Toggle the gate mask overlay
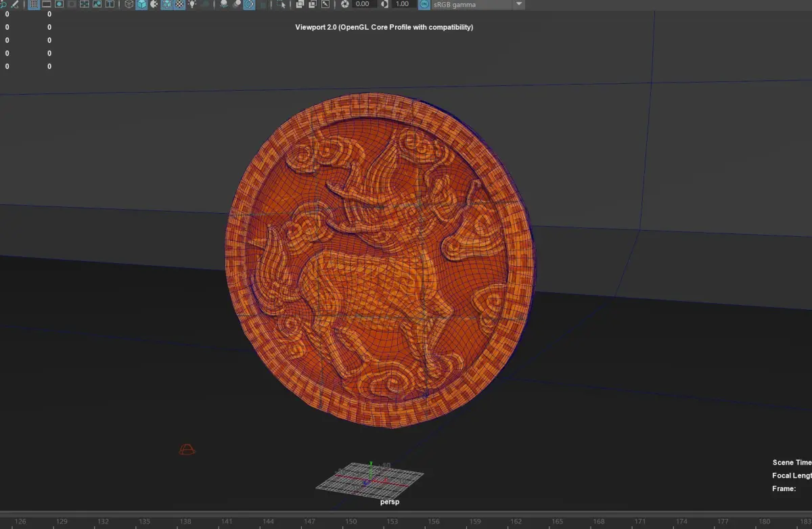 pyautogui.click(x=72, y=4)
